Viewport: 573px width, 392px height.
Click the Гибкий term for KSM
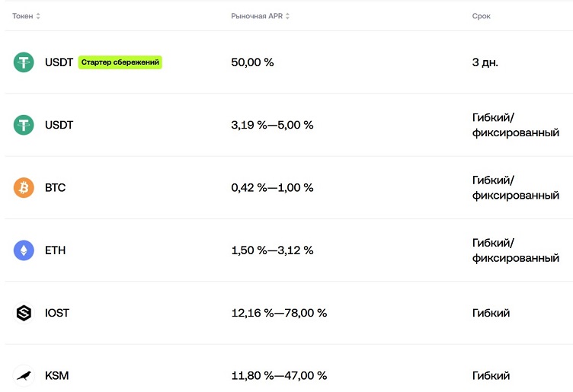(491, 375)
